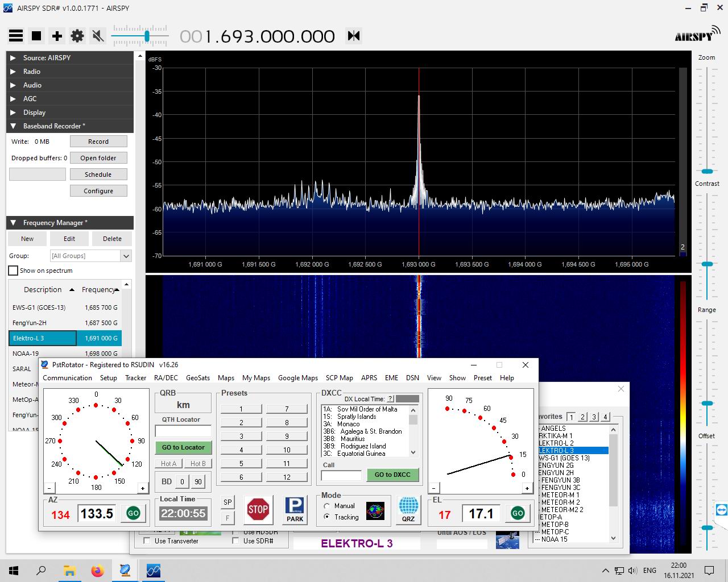The height and width of the screenshot is (582, 728).
Task: Open Firefox from the Windows taskbar
Action: click(x=97, y=570)
